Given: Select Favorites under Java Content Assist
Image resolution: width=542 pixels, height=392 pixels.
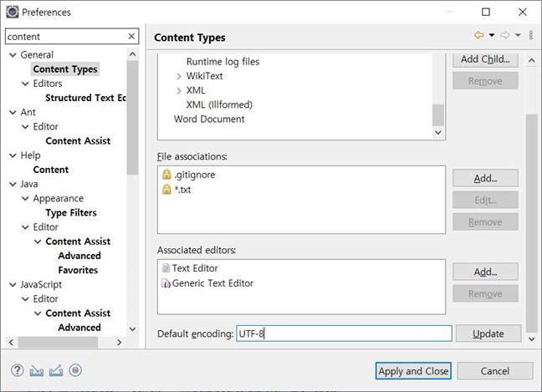Looking at the screenshot, I should click(78, 270).
